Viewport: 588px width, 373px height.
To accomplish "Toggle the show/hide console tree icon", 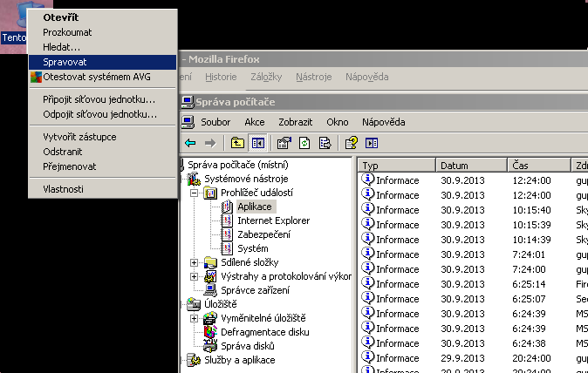I will point(257,143).
